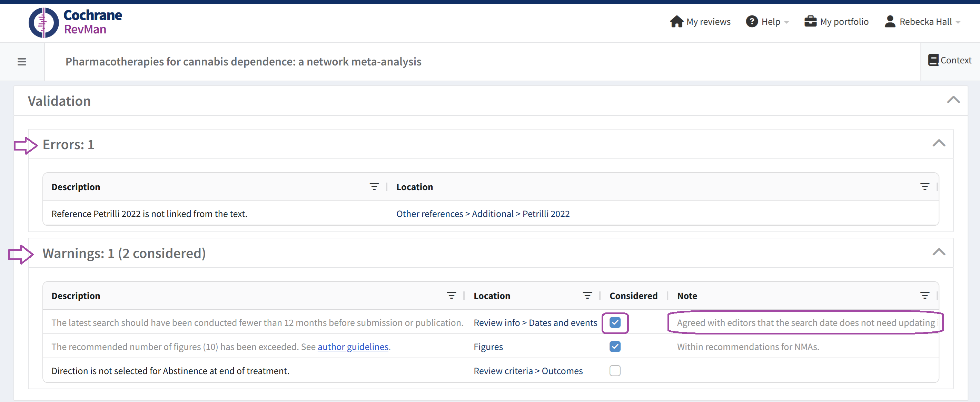This screenshot has height=402, width=980.
Task: Click filter icon in Errors Location column
Action: point(924,187)
